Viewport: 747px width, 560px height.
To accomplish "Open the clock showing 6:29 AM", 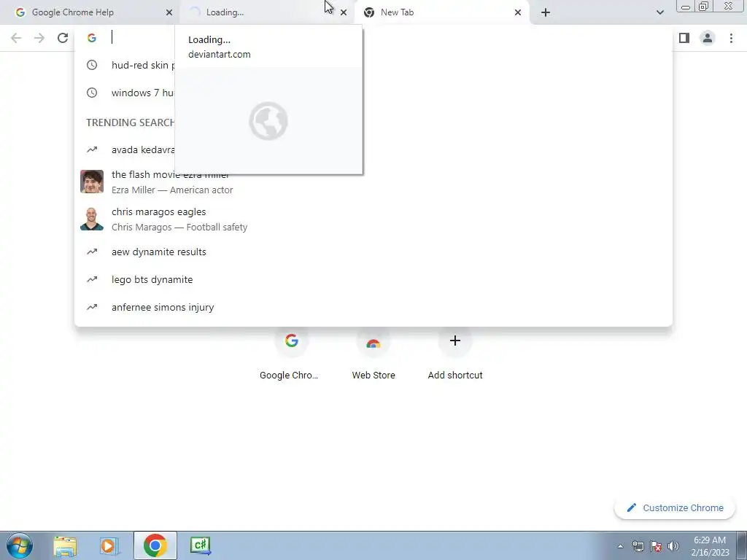I will 710,546.
